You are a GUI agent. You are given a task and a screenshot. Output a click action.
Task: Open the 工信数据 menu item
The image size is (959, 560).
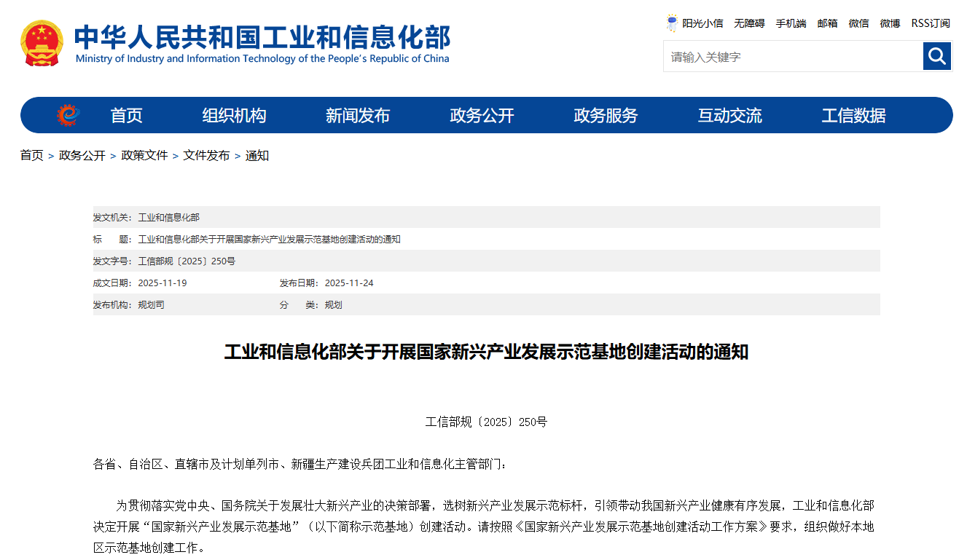pyautogui.click(x=853, y=115)
